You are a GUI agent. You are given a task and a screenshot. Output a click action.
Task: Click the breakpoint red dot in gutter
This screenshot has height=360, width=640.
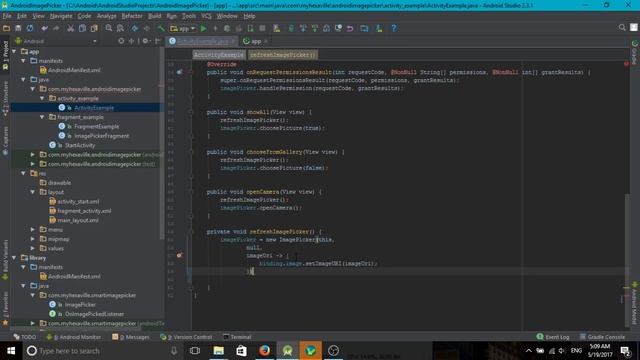tap(179, 256)
